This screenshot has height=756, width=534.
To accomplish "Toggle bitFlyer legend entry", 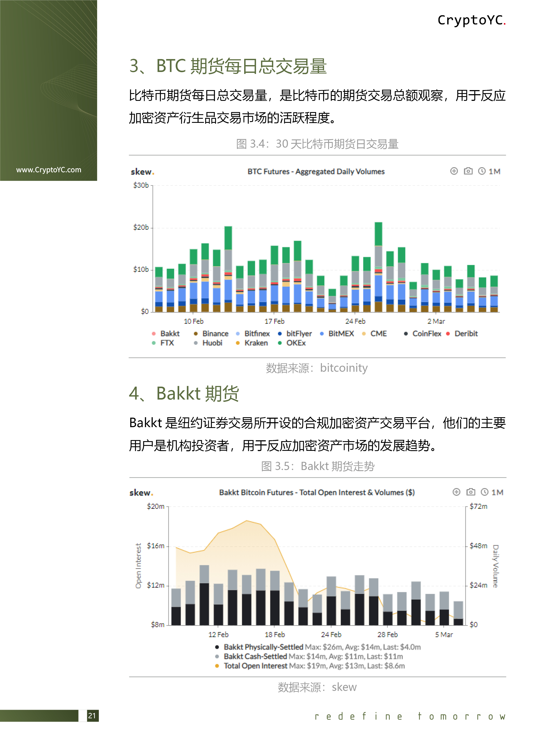I will pos(295,334).
